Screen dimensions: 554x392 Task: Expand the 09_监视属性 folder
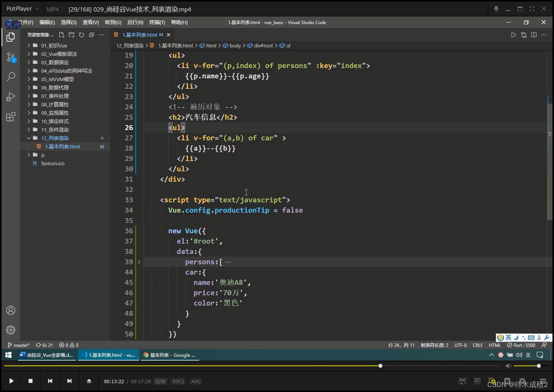pyautogui.click(x=29, y=113)
